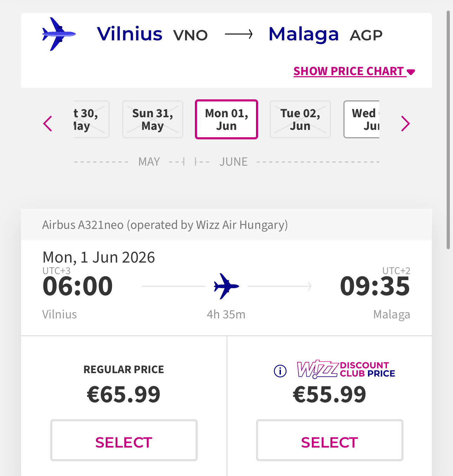453x476 pixels.
Task: Click the page vertical scrollbar
Action: 448,130
